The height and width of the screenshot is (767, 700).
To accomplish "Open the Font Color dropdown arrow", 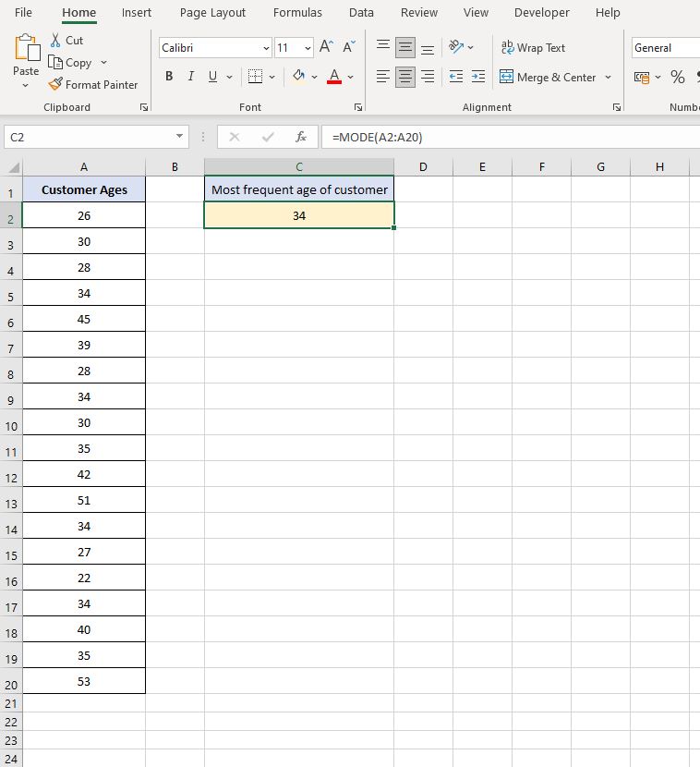I will 351,77.
